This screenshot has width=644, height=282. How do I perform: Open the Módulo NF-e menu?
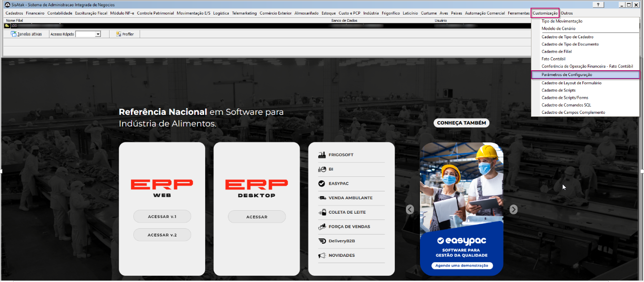[122, 13]
